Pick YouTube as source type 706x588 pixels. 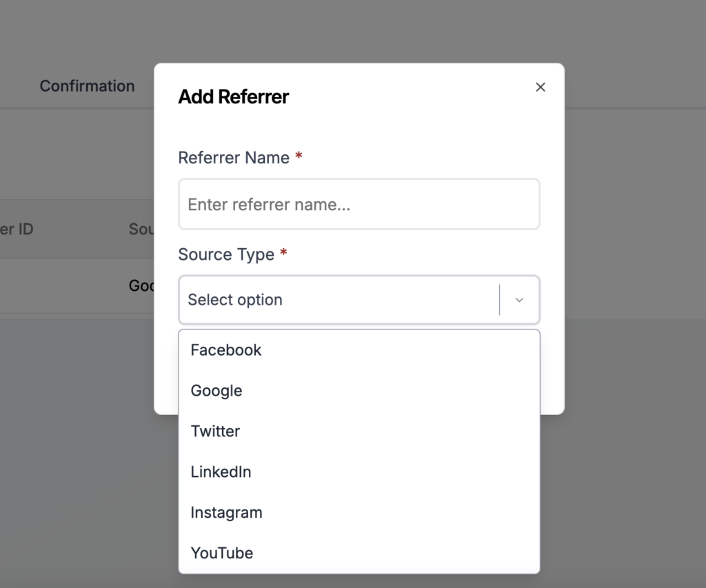coord(222,553)
